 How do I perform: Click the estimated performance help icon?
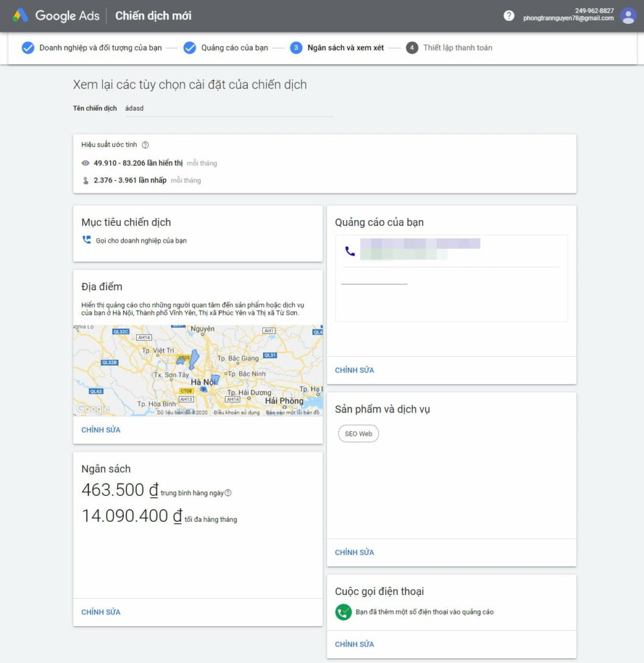click(145, 144)
